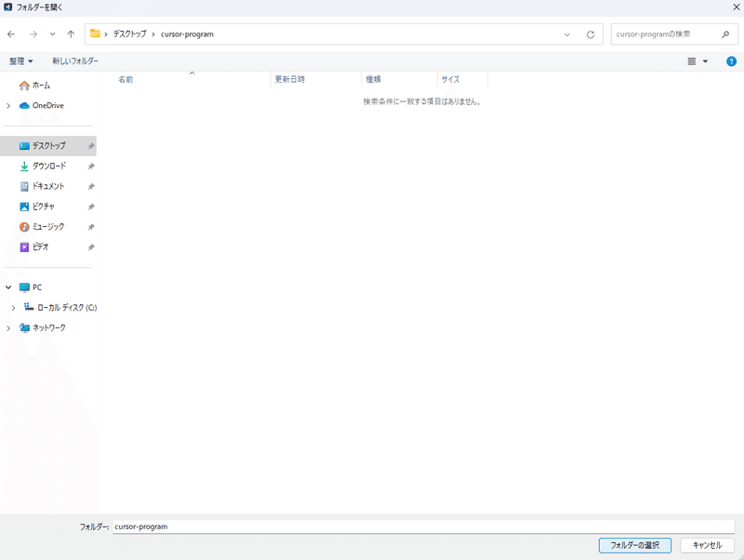Click the search magnifier icon
The height and width of the screenshot is (560, 744).
coord(724,34)
